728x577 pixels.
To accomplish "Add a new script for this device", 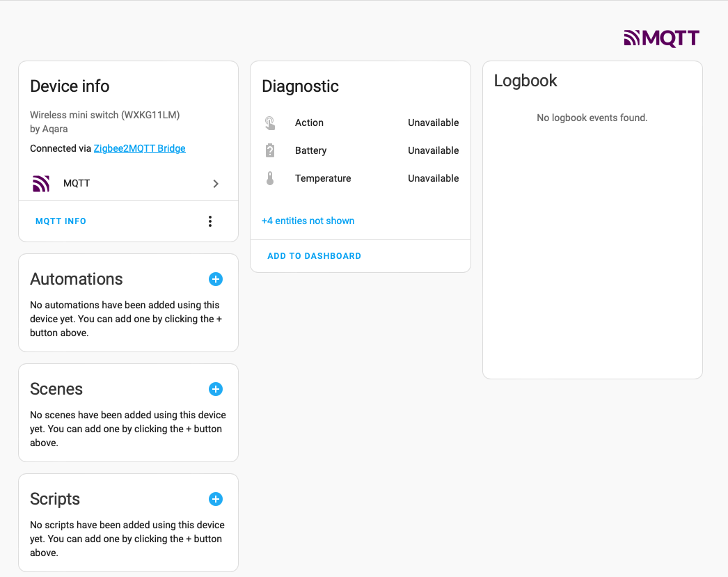I will (x=216, y=499).
